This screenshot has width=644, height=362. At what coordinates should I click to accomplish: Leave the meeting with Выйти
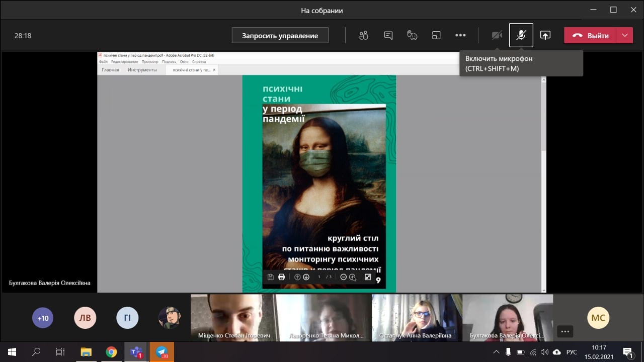coord(591,35)
